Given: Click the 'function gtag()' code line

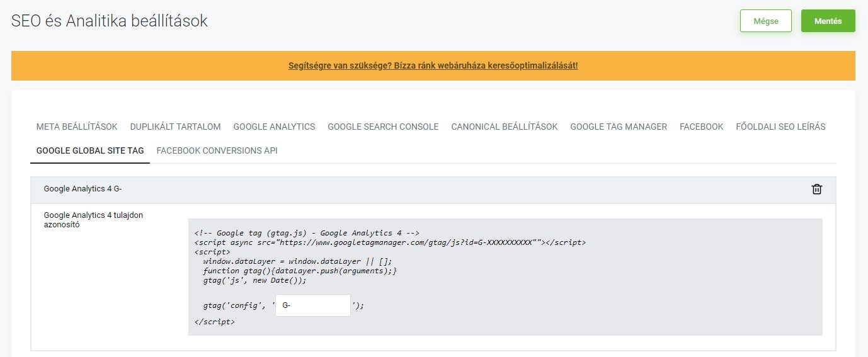Looking at the screenshot, I should (300, 271).
